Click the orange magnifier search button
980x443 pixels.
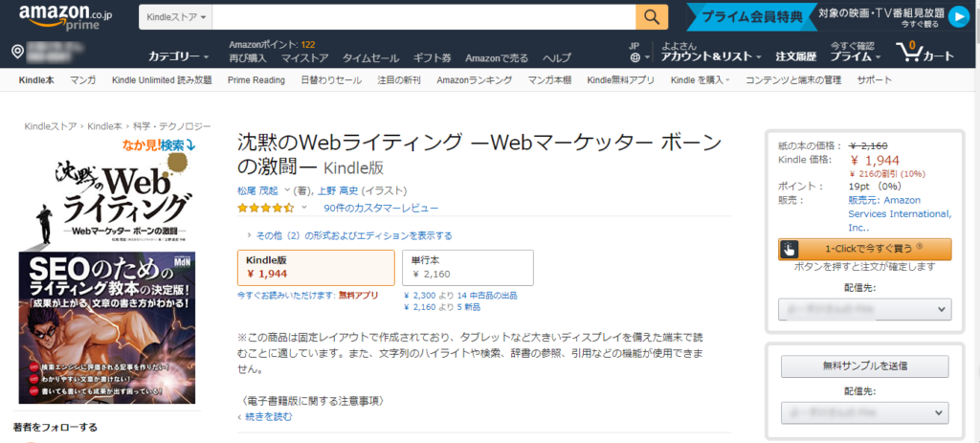coord(652,17)
